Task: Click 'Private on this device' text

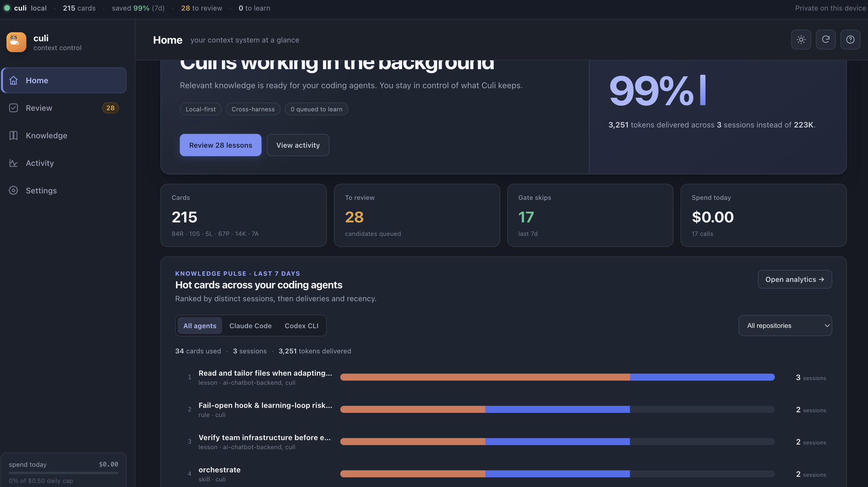Action: [x=831, y=8]
